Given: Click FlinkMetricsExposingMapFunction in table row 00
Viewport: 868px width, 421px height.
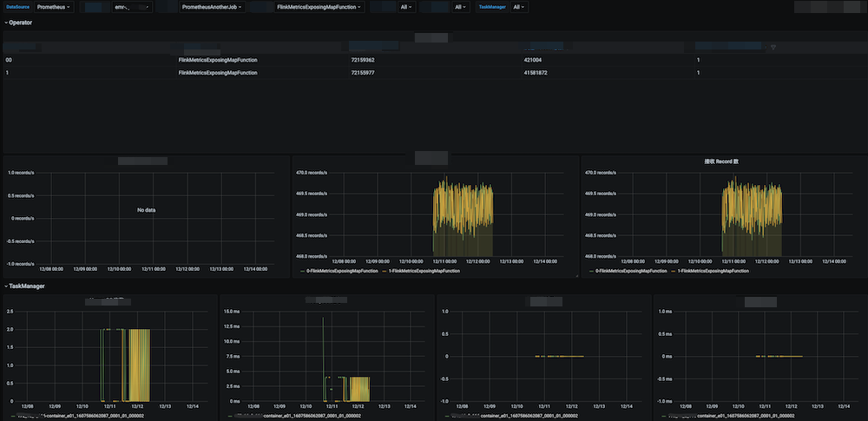Looking at the screenshot, I should [217, 60].
